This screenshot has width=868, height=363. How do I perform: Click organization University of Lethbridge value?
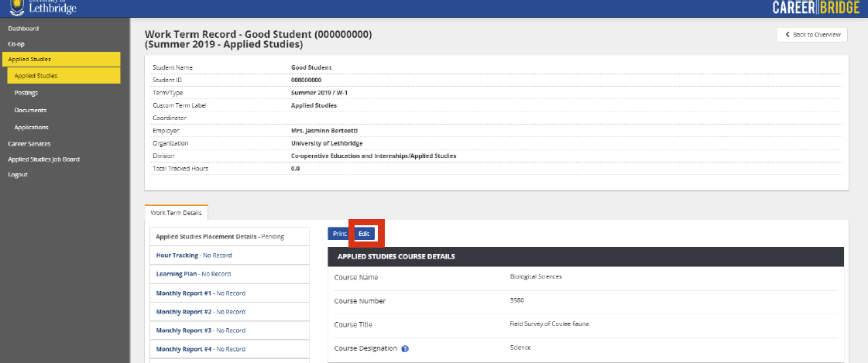pos(327,143)
